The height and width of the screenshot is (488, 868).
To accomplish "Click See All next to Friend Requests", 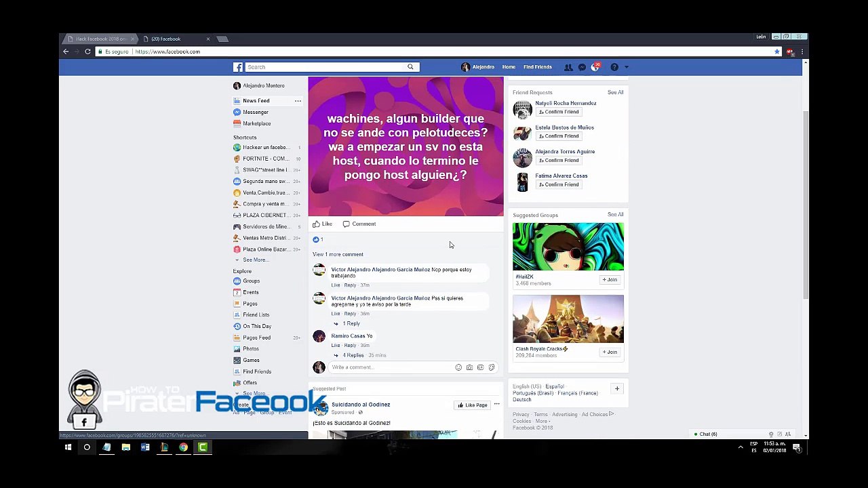I will [x=615, y=92].
